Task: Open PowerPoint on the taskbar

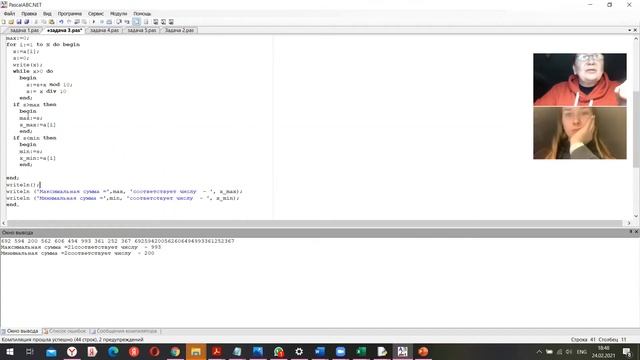Action: pos(423,351)
